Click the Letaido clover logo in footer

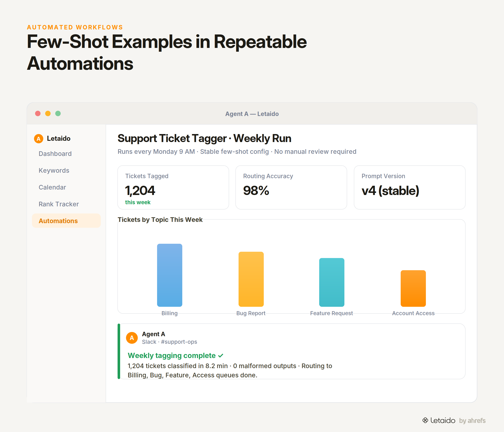tap(425, 420)
